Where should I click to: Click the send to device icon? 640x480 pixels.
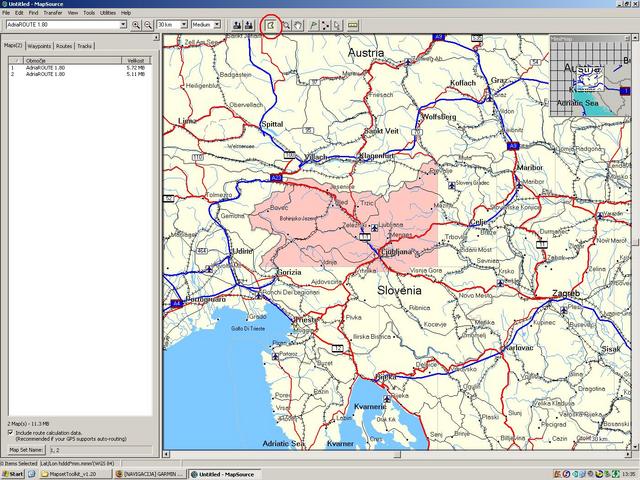pos(237,25)
